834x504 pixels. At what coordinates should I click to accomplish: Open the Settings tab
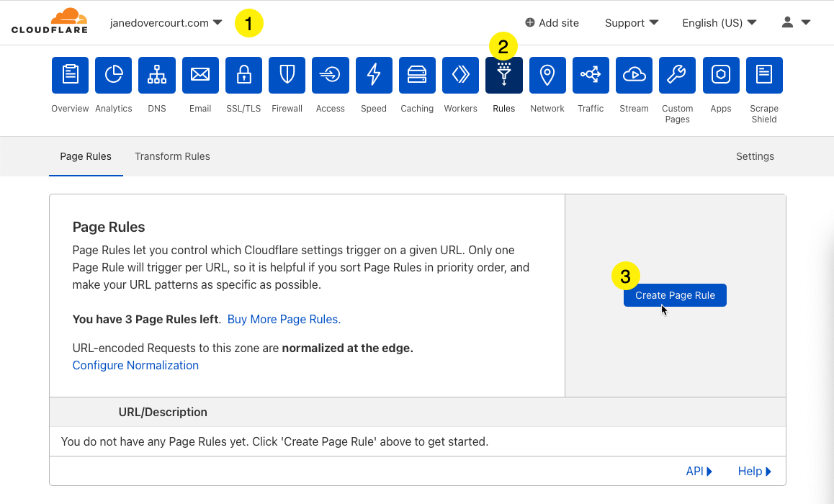point(755,156)
